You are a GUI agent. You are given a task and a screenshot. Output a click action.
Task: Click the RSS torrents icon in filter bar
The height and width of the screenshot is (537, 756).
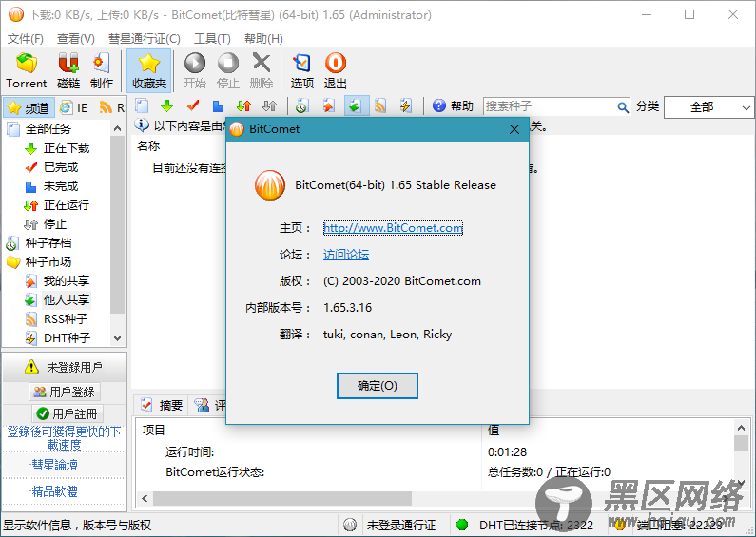380,105
